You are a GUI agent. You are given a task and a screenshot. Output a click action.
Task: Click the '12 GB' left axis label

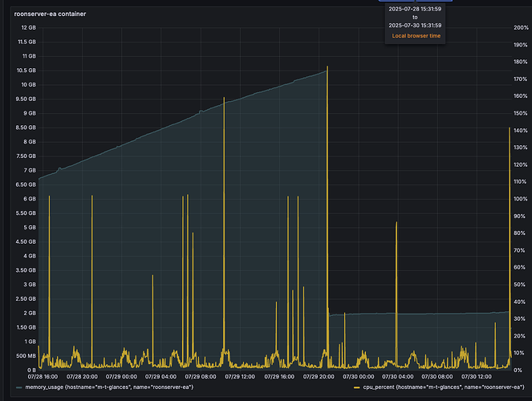[x=29, y=27]
